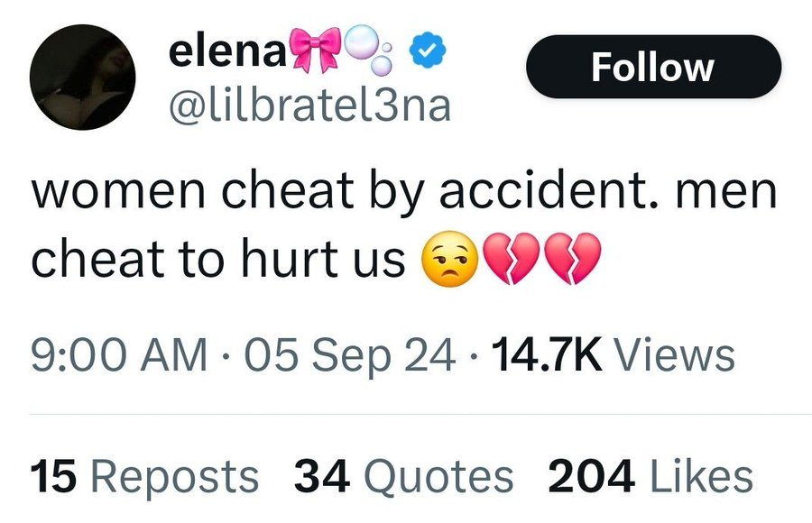This screenshot has width=812, height=523.
Task: Show the 204 Likes list
Action: pyautogui.click(x=650, y=475)
